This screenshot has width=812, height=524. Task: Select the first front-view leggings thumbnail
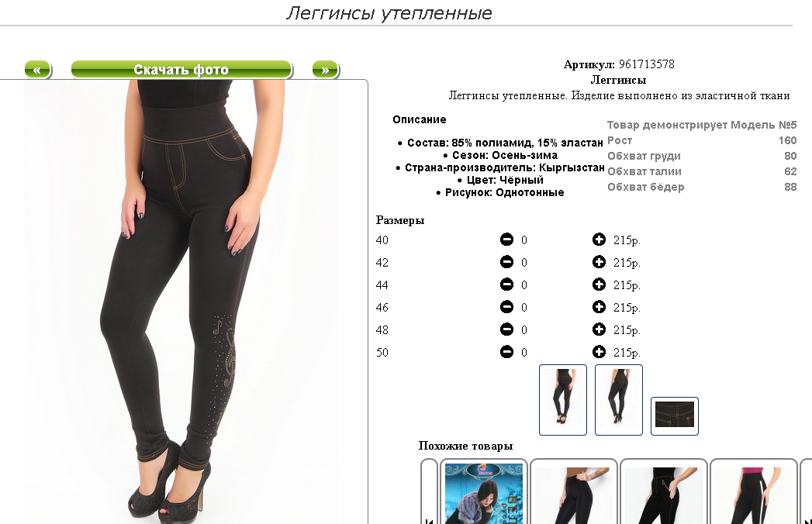tap(563, 400)
